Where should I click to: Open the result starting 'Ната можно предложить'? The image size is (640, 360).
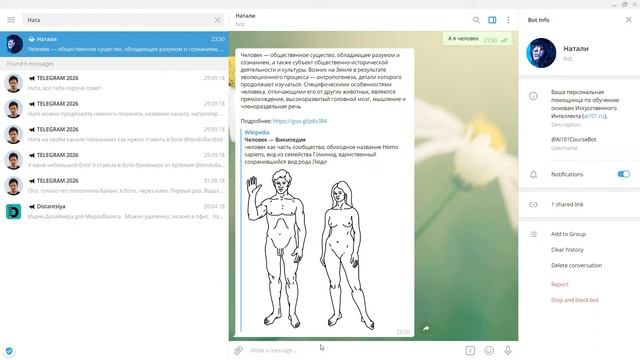pyautogui.click(x=114, y=109)
